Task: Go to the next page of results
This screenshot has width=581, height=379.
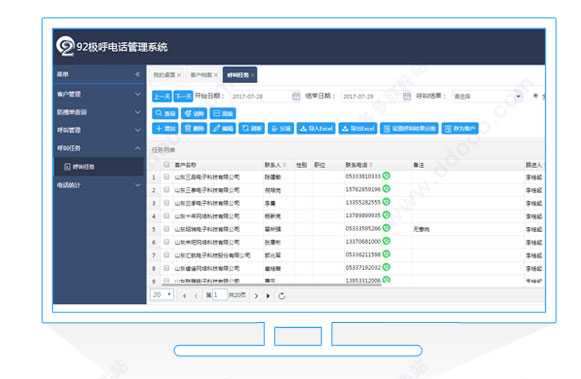Action: click(x=256, y=296)
